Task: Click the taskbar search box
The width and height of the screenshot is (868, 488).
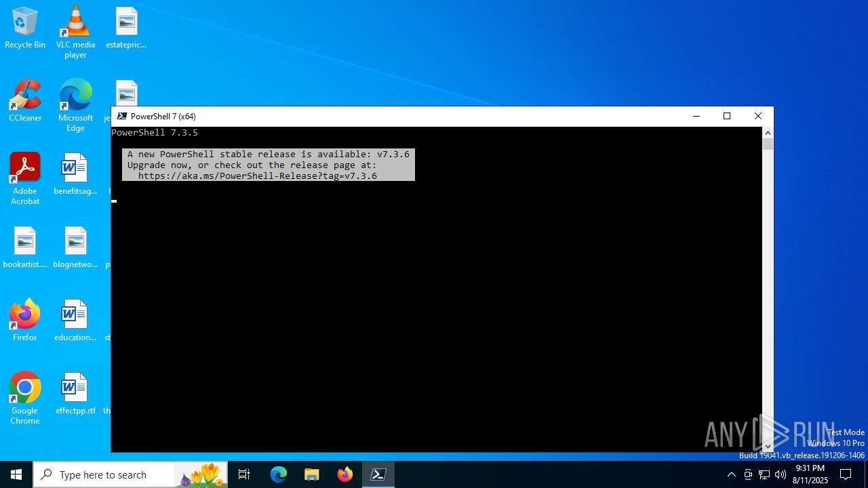Action: [x=130, y=474]
